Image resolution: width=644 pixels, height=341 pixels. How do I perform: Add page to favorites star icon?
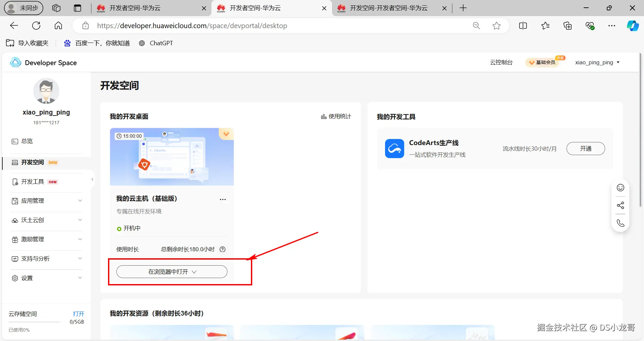496,26
